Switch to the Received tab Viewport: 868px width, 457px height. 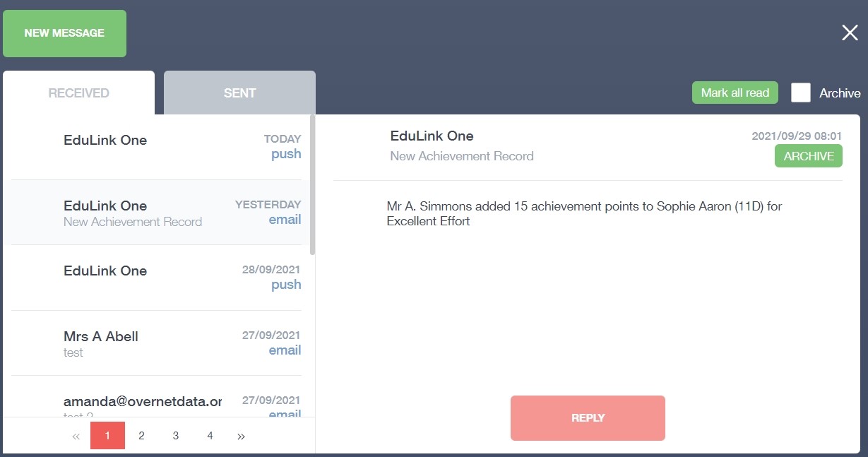(78, 93)
